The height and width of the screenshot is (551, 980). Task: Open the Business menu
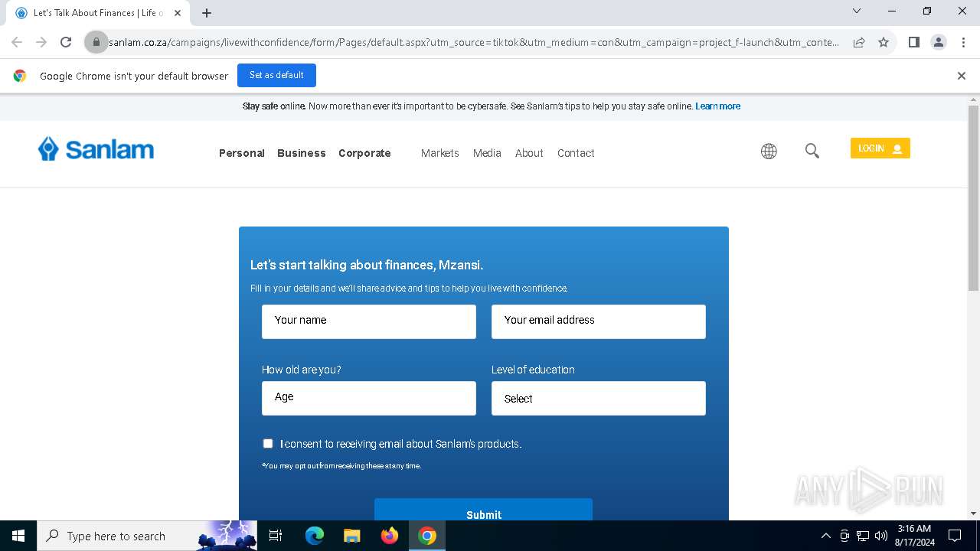click(x=302, y=153)
